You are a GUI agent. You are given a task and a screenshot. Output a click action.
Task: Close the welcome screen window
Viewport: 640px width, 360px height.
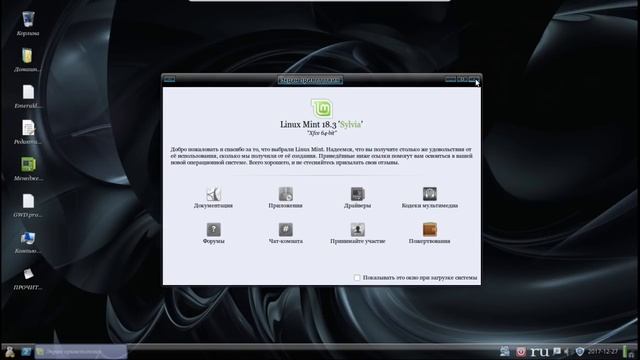point(474,79)
